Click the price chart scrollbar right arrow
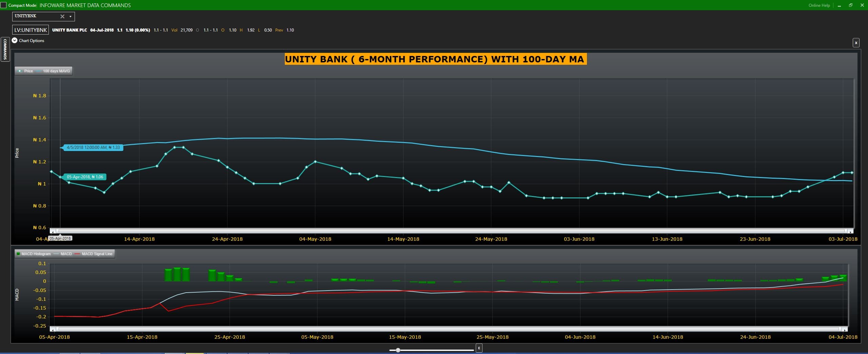Image resolution: width=868 pixels, height=354 pixels. [x=850, y=232]
